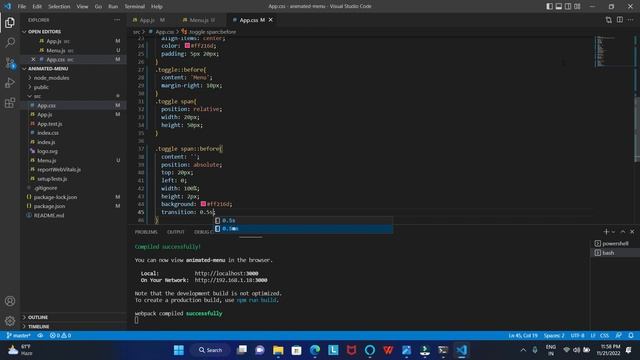This screenshot has height=360, width=640.
Task: Select the 0.5s autocomplete suggestion
Action: (304, 220)
